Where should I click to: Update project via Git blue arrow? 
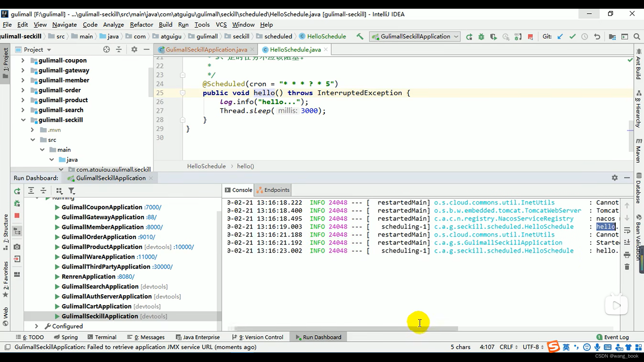[560, 37]
